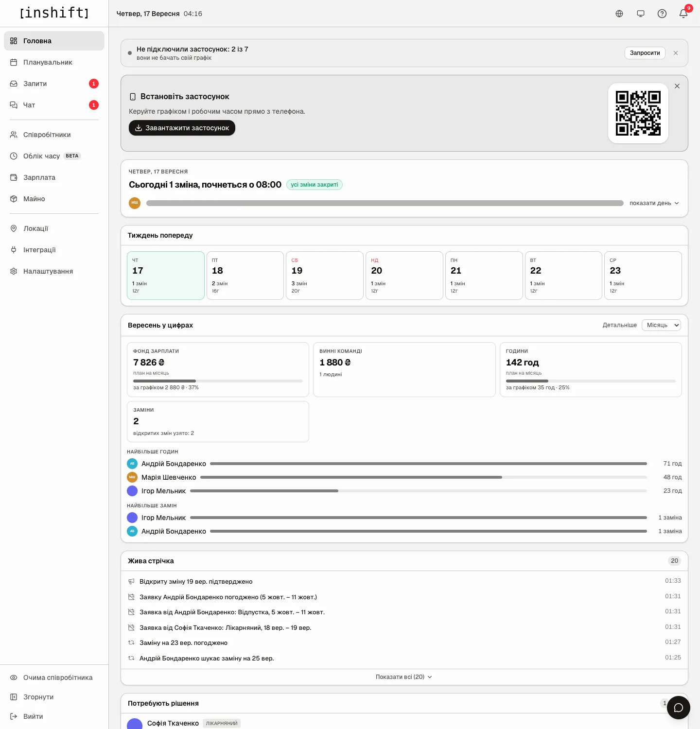The height and width of the screenshot is (729, 700).
Task: Open Співробітники section
Action: point(54,135)
